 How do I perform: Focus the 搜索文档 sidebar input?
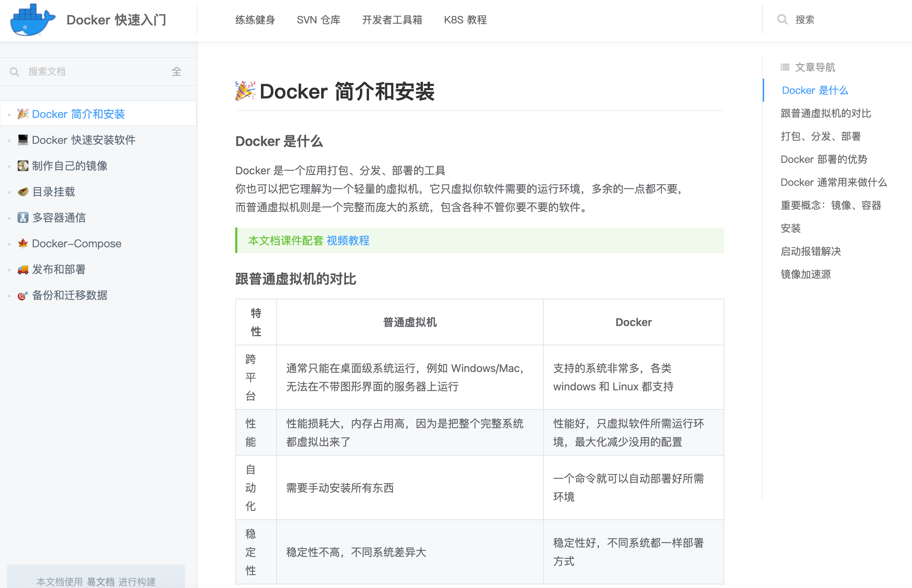click(x=96, y=72)
